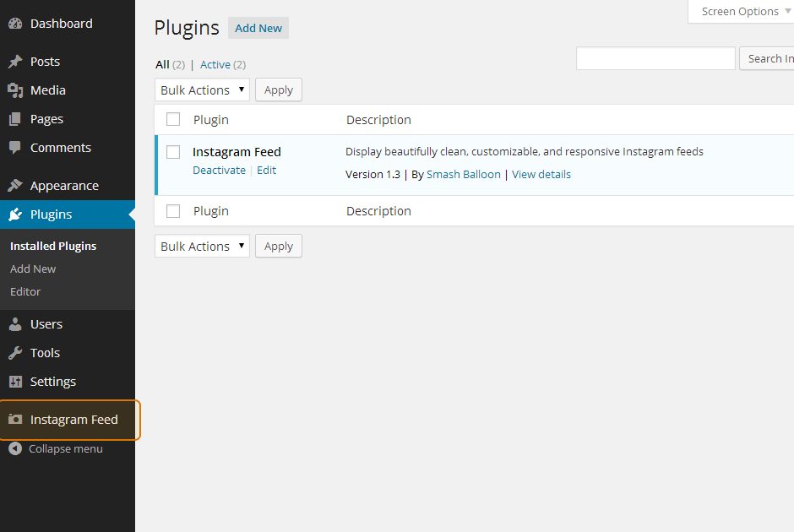Click the Users person icon
The width and height of the screenshot is (794, 532).
(15, 324)
